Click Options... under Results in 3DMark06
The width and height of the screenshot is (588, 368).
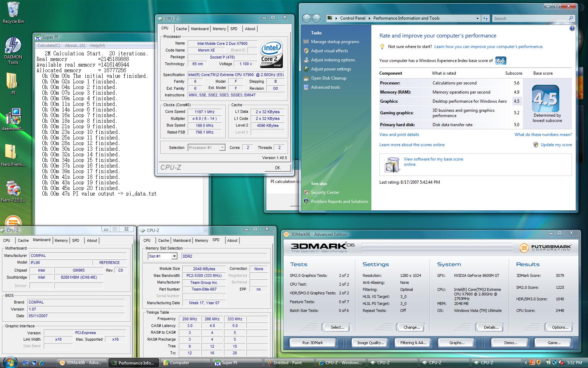560,327
